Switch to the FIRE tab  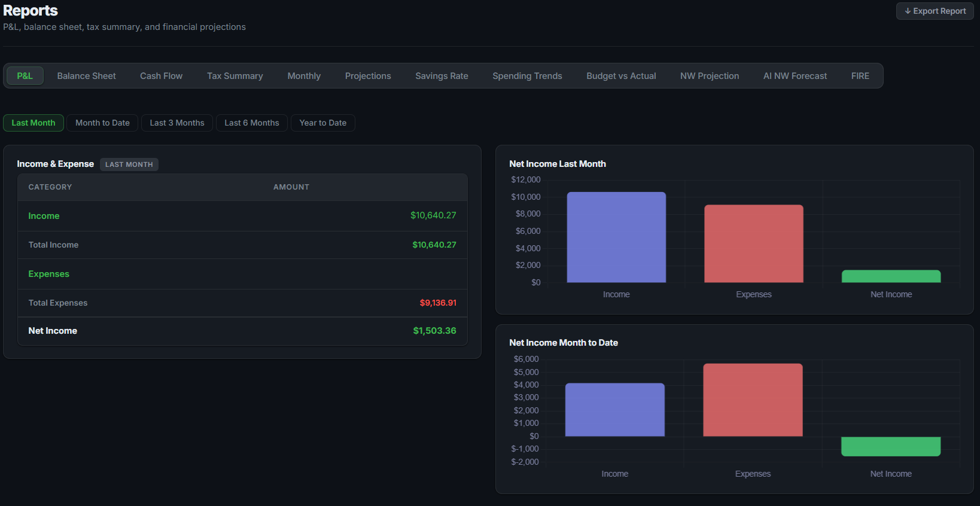click(860, 76)
